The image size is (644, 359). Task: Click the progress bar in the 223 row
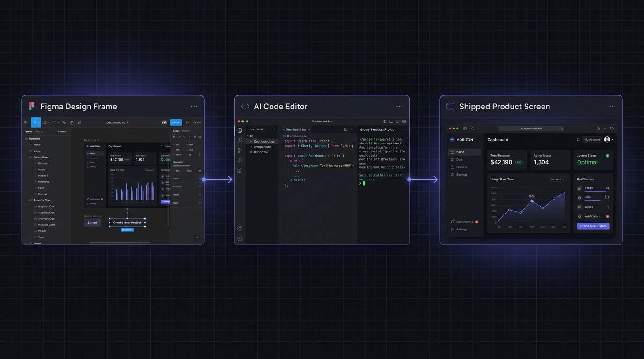tap(597, 201)
